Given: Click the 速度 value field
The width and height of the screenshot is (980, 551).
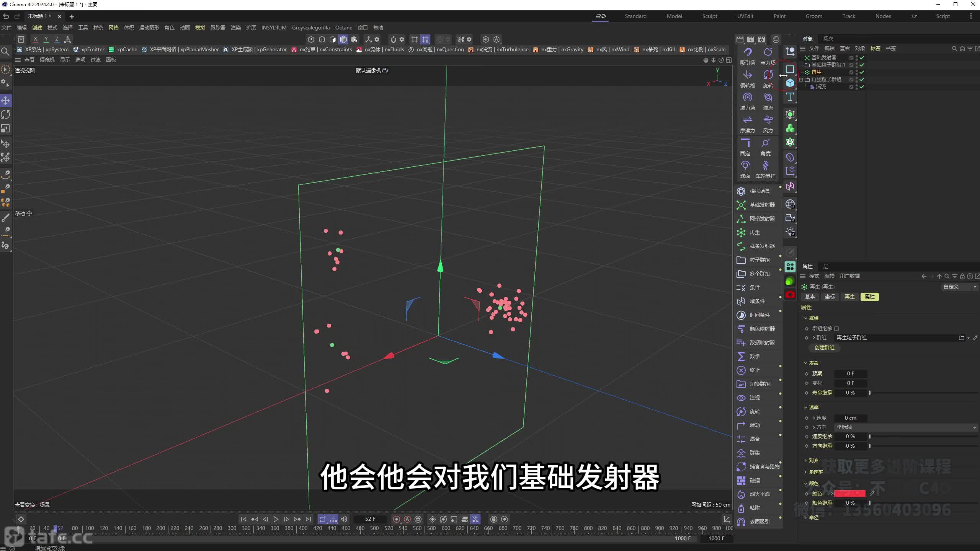Looking at the screenshot, I should coord(851,418).
